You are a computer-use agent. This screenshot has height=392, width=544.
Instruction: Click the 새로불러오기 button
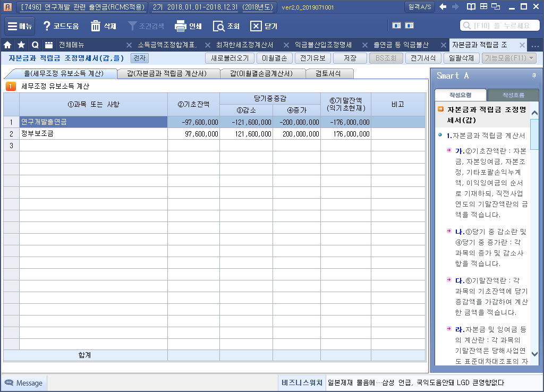tap(229, 58)
